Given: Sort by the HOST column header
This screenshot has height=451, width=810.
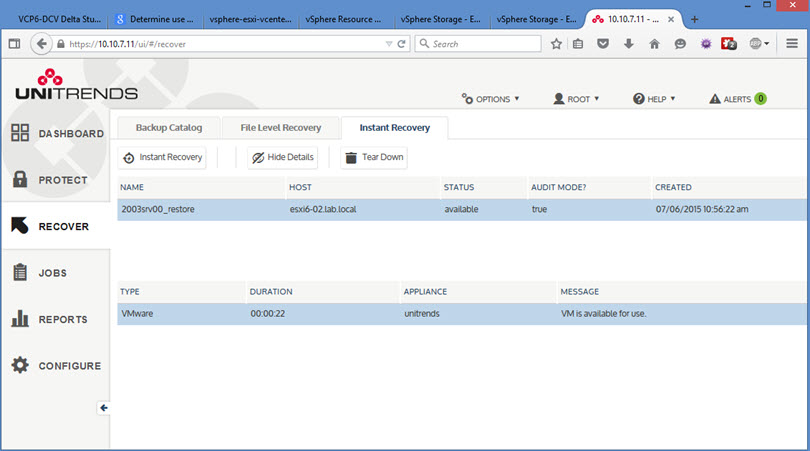Looking at the screenshot, I should 300,187.
